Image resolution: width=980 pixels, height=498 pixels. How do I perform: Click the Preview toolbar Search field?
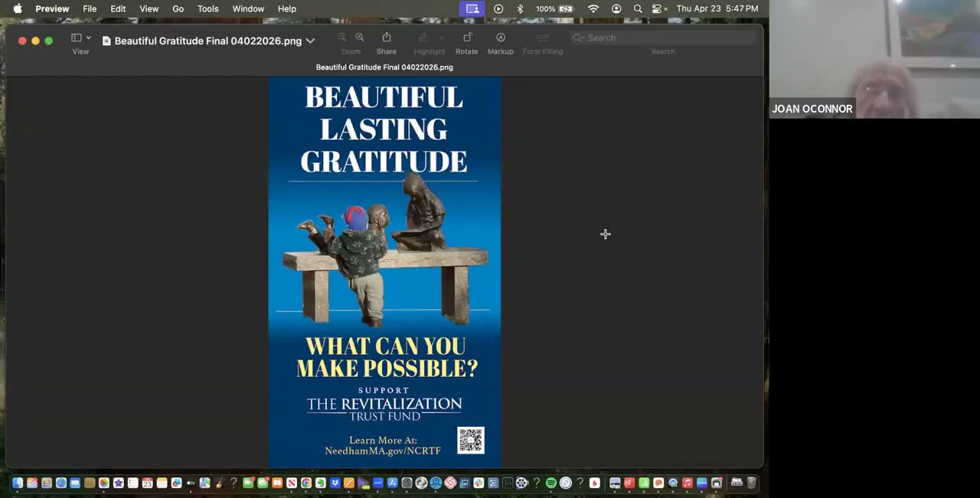[663, 38]
